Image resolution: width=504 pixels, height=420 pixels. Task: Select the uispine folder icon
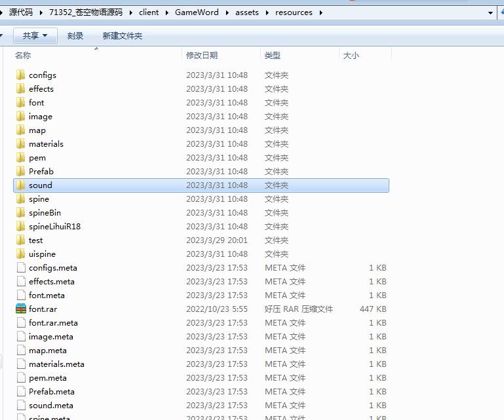point(21,254)
